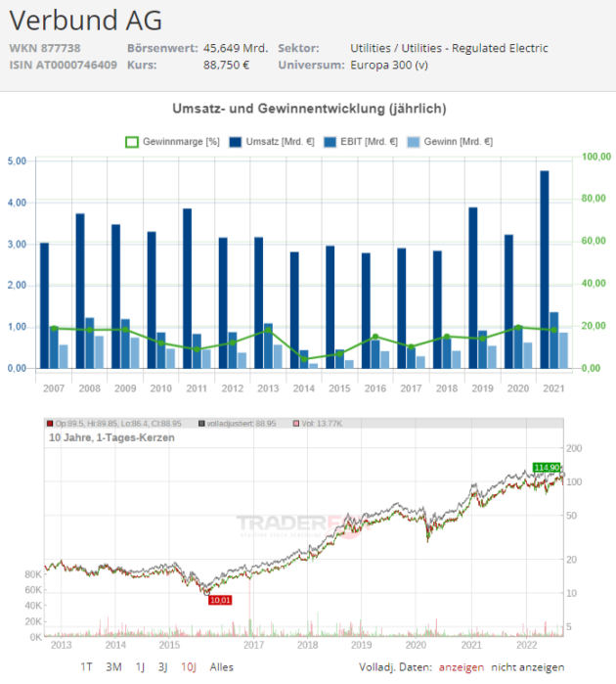Click the 'anzeigen' link for Volladj. Daten
The width and height of the screenshot is (616, 684).
(462, 667)
